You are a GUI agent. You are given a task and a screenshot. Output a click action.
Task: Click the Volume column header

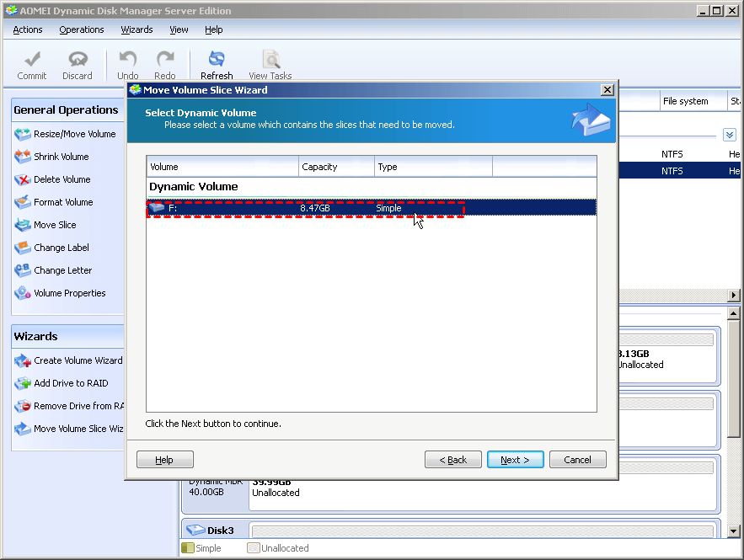tap(222, 167)
